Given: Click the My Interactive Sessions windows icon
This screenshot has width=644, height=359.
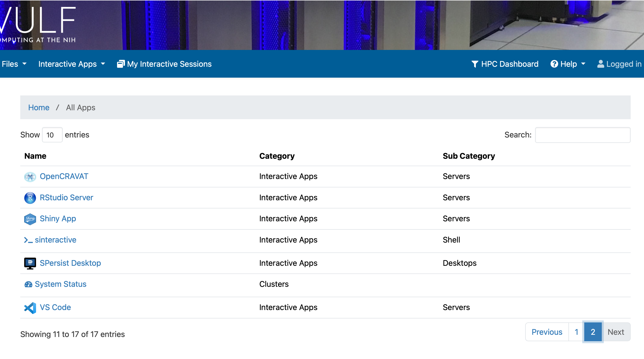Looking at the screenshot, I should point(121,64).
